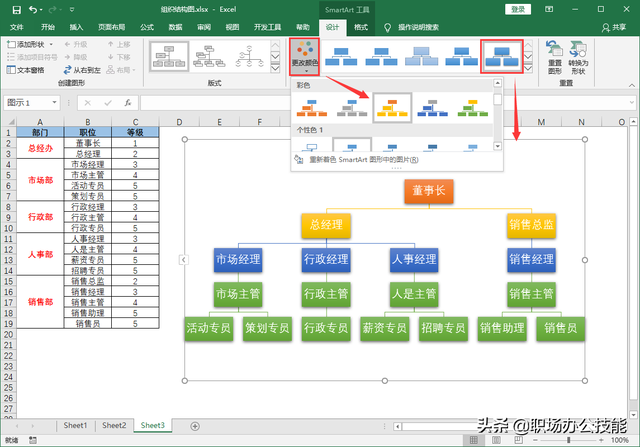Click Tell Me search lightbulb box

(x=411, y=27)
